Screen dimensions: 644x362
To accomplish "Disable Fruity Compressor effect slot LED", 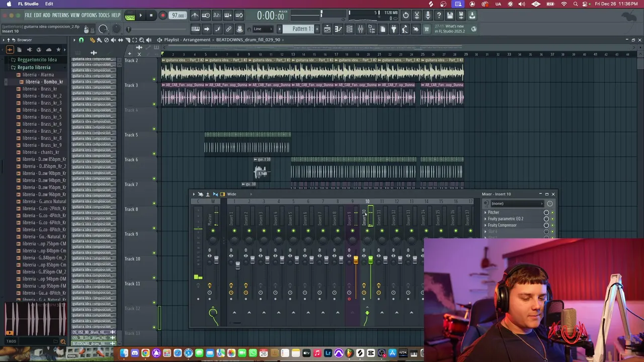I will [552, 225].
